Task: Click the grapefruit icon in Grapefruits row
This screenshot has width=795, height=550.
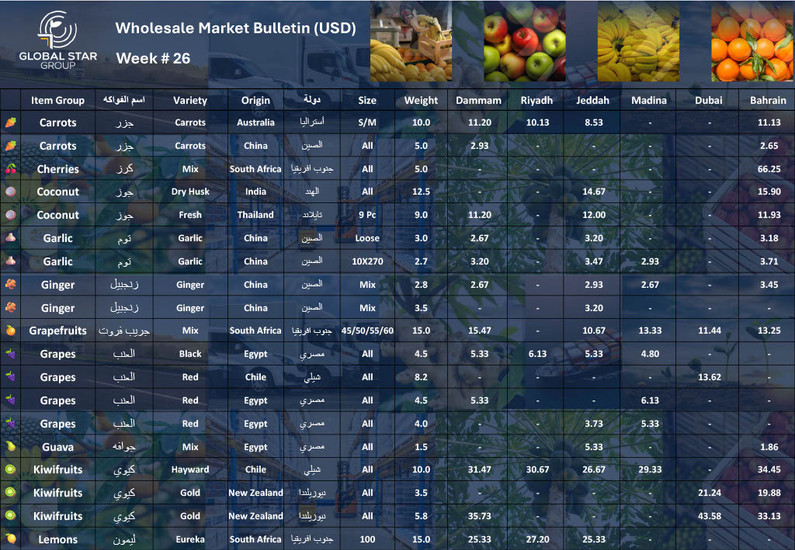Action: pyautogui.click(x=10, y=331)
